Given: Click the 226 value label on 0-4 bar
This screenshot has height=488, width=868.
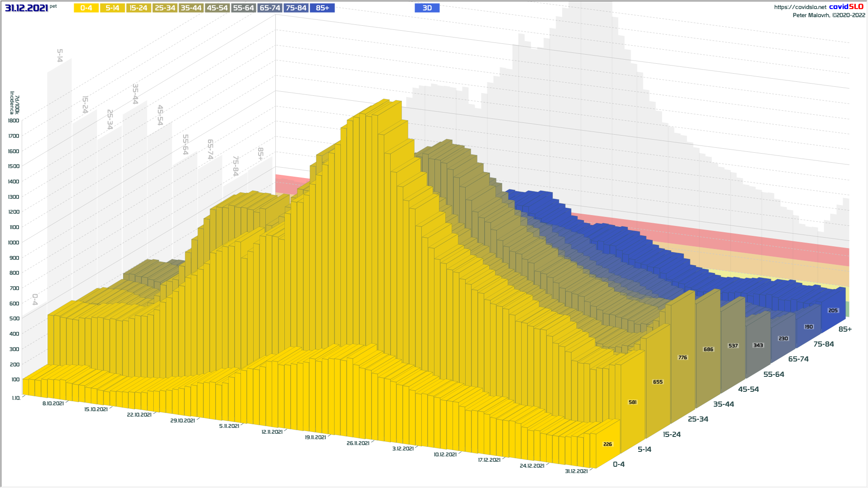Looking at the screenshot, I should (608, 444).
